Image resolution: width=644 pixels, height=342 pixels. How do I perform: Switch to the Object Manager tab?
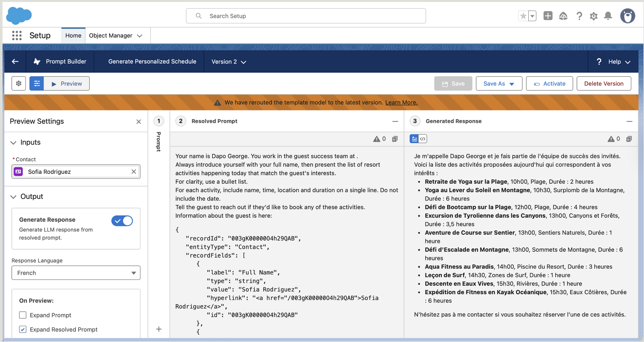click(111, 36)
